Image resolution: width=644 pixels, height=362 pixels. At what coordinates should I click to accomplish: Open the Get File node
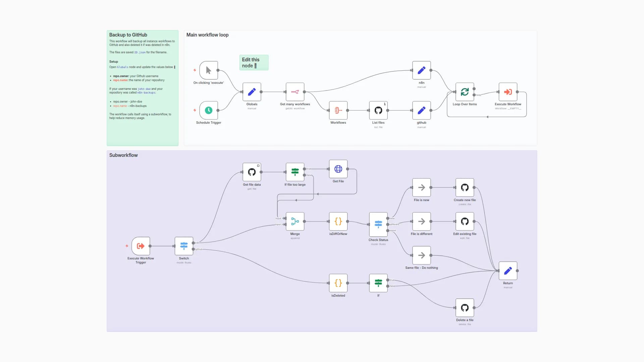[x=338, y=169]
